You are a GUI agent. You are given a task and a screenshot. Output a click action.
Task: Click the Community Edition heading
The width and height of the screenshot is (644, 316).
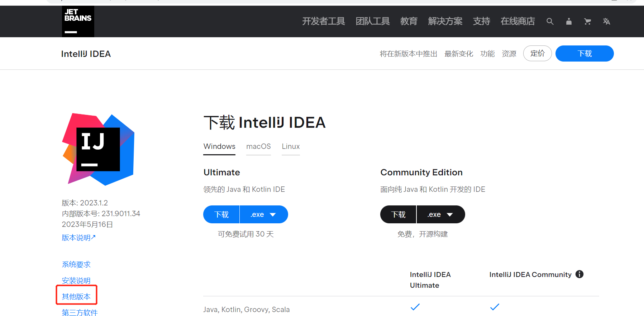(421, 172)
